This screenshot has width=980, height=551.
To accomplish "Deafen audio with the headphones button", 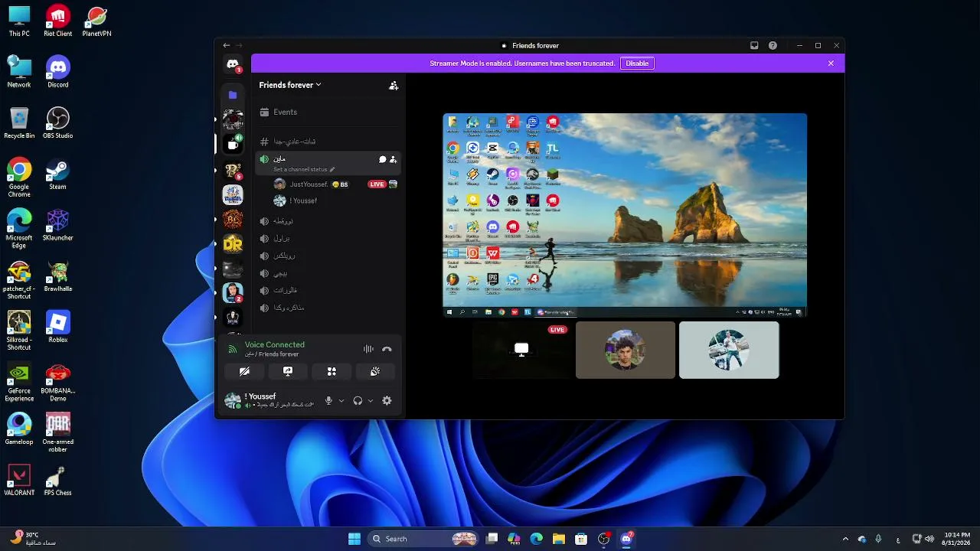I will point(358,400).
